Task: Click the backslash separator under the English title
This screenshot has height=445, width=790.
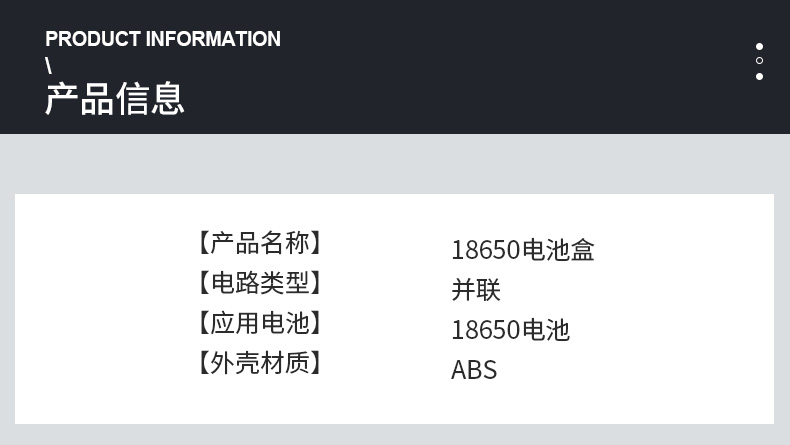Action: (48, 67)
